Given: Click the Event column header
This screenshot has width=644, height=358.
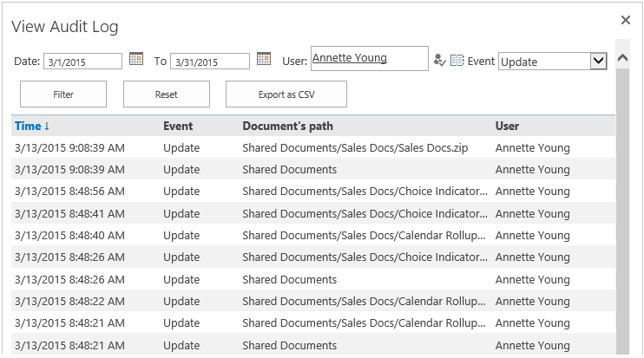Looking at the screenshot, I should point(178,126).
